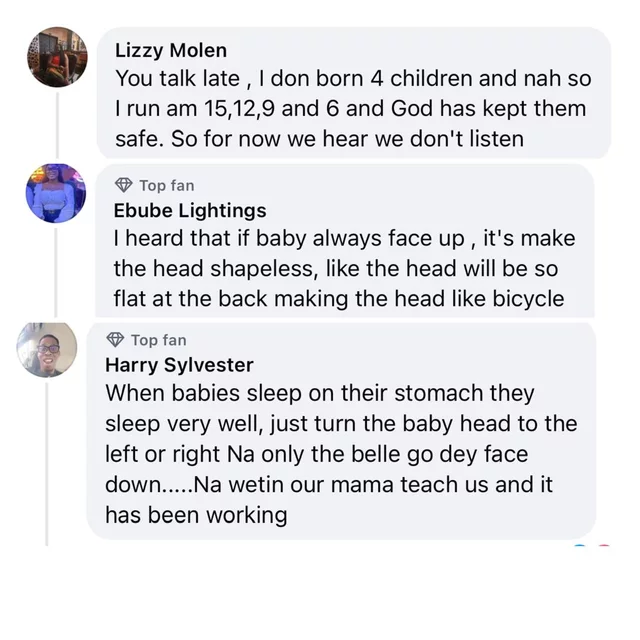Open Ebube Lightings name link

coord(190,210)
